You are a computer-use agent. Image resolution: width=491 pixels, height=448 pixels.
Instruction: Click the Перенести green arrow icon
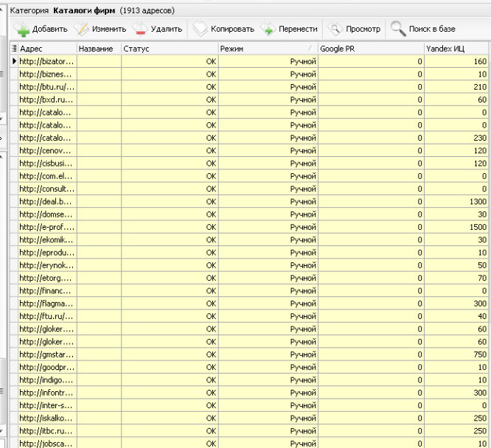pyautogui.click(x=268, y=29)
